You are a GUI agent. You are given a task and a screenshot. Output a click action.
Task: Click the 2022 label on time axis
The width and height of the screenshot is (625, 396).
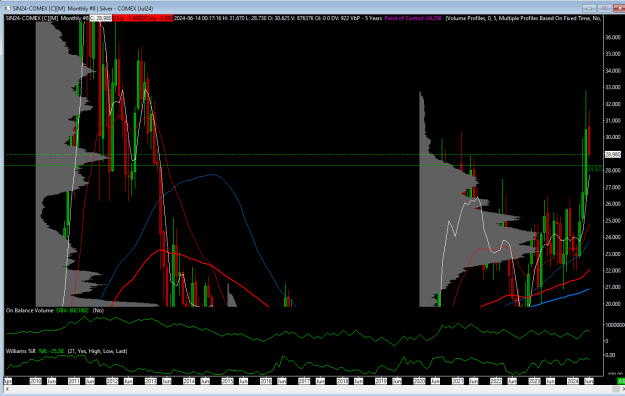[496, 381]
